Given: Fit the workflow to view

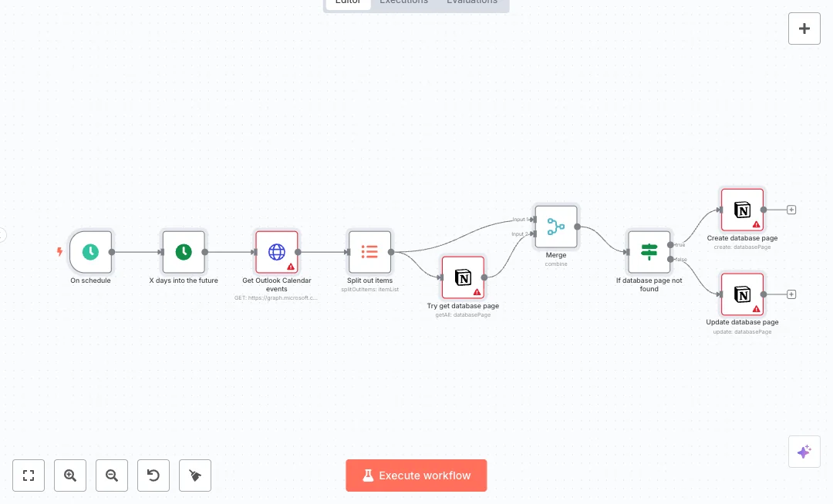Looking at the screenshot, I should click(29, 475).
